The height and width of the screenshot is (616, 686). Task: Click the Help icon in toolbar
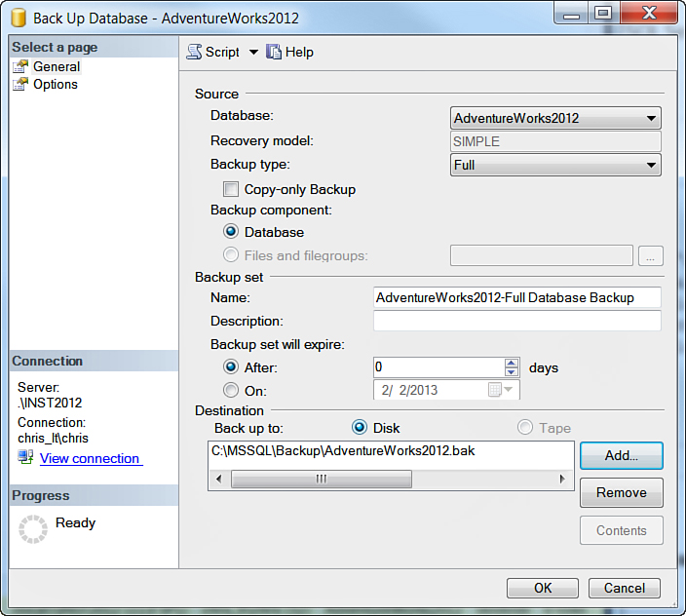click(274, 52)
